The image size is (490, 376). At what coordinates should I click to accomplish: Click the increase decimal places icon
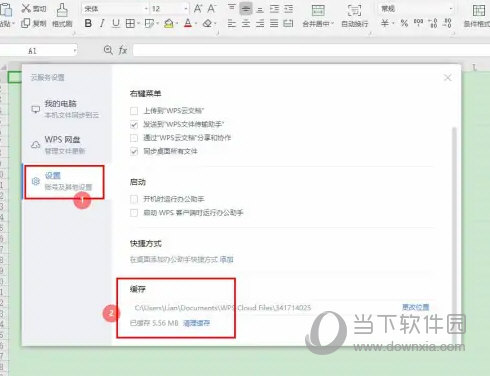(433, 23)
